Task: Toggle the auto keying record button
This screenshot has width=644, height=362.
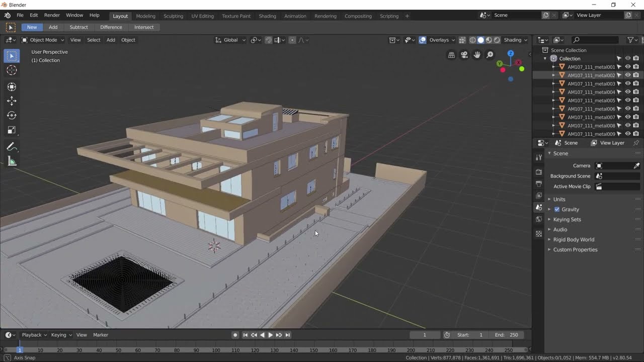Action: tap(235, 335)
